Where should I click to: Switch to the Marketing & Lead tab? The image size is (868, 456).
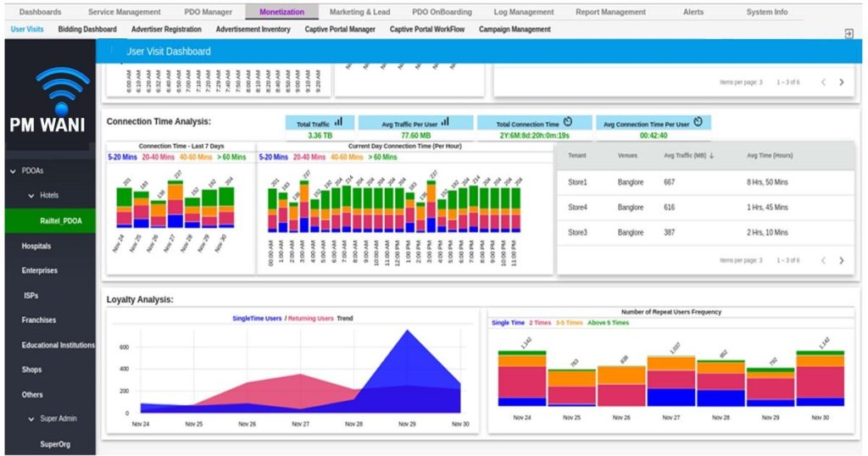point(359,12)
